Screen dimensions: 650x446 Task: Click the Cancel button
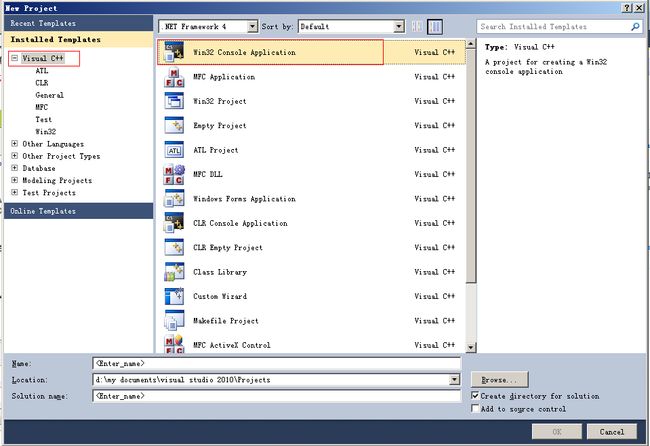pos(611,431)
